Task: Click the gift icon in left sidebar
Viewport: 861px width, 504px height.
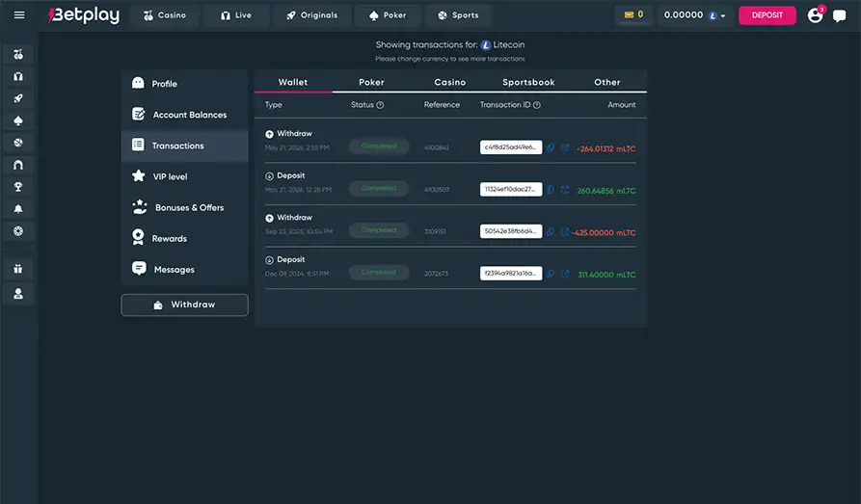Action: [18, 269]
